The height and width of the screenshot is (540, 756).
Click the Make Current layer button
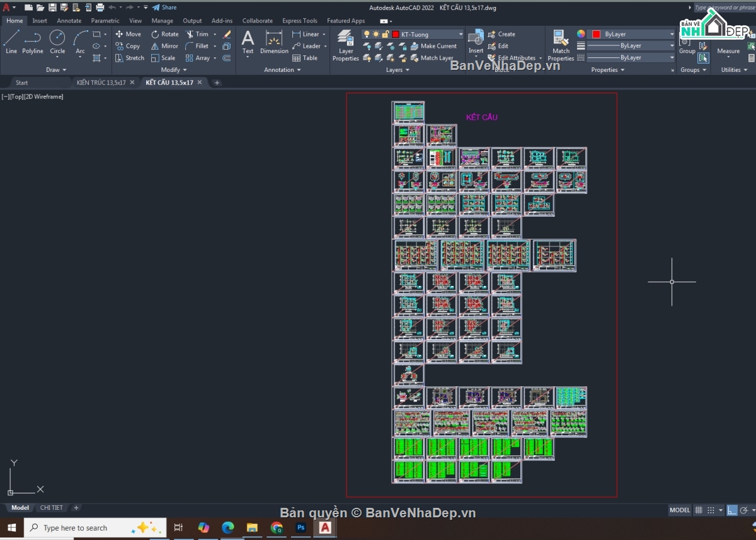433,46
